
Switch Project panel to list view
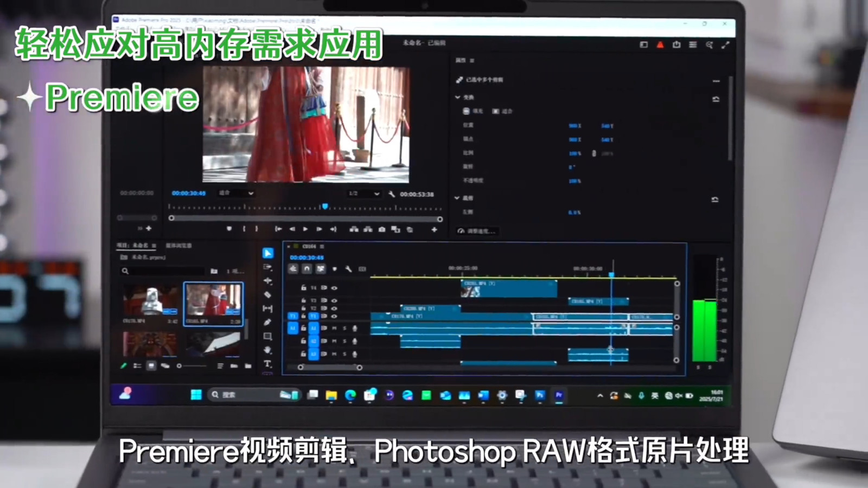[x=137, y=366]
